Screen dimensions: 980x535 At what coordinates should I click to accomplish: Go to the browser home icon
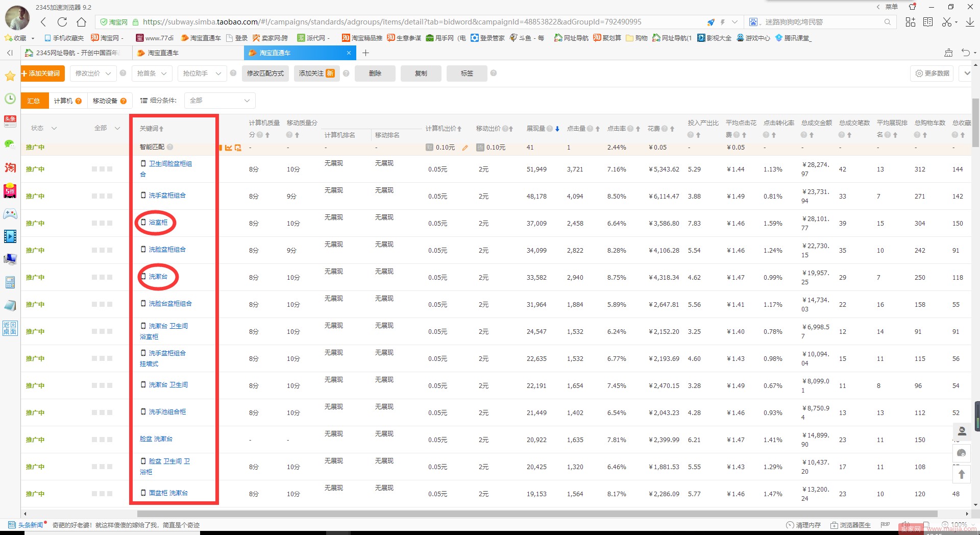click(81, 22)
